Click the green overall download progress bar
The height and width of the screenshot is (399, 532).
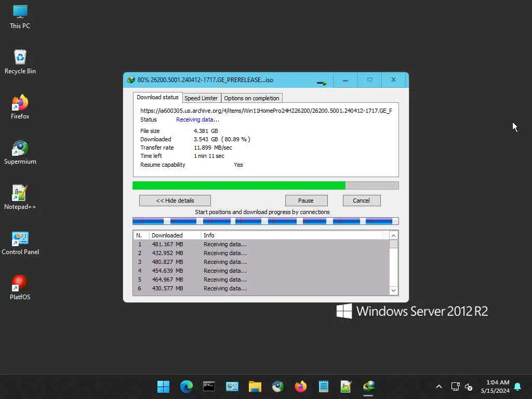point(265,185)
